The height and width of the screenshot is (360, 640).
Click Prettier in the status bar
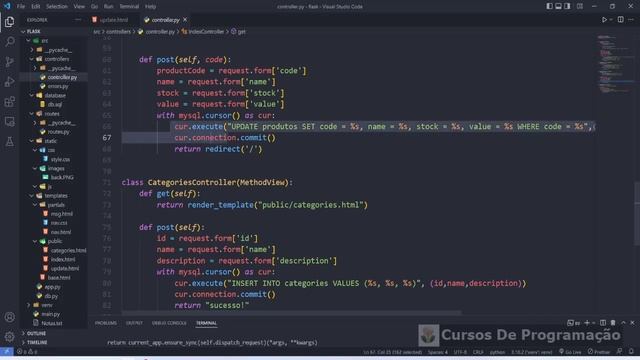[x=599, y=351]
